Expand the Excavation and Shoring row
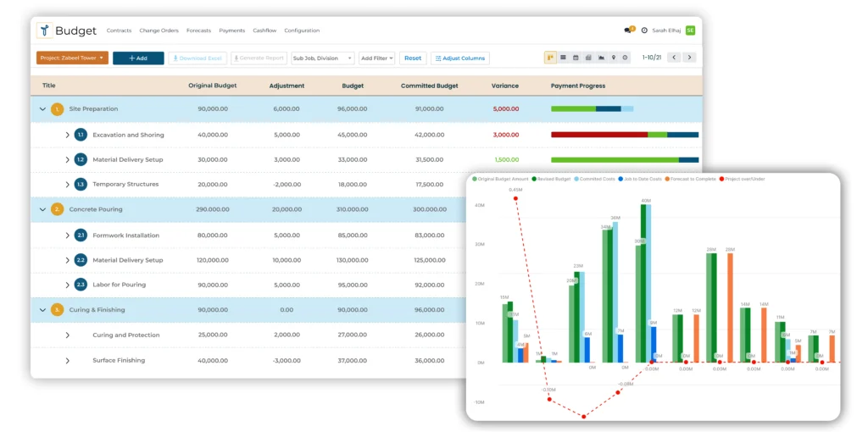This screenshot has height=432, width=868. click(68, 135)
